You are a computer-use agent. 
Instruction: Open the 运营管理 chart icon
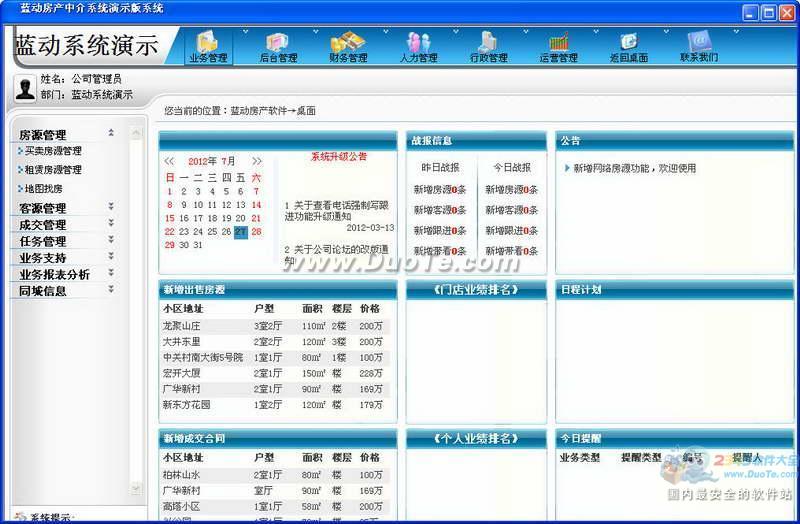click(558, 43)
